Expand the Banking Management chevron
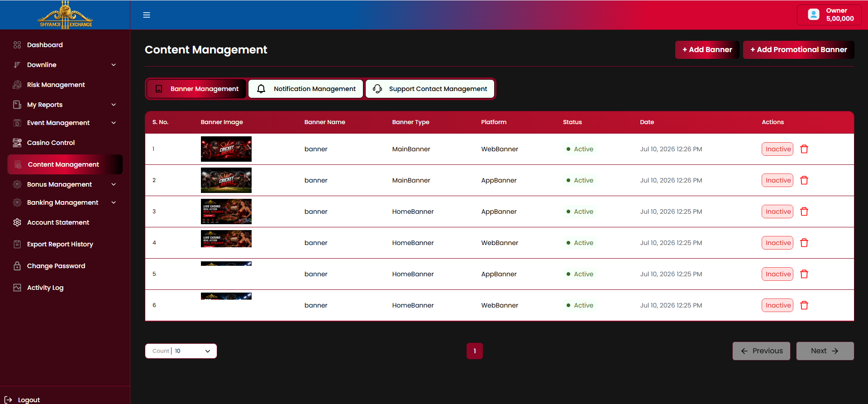Image resolution: width=868 pixels, height=404 pixels. (114, 202)
